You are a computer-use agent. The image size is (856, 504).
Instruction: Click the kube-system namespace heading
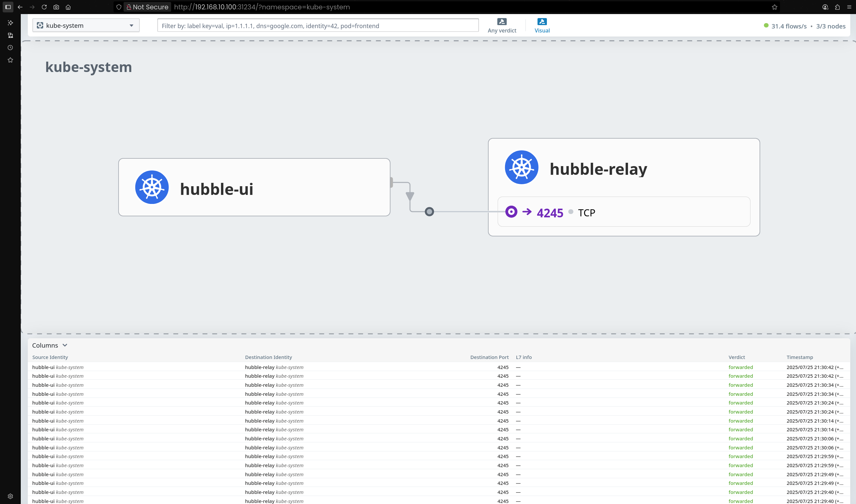click(89, 67)
